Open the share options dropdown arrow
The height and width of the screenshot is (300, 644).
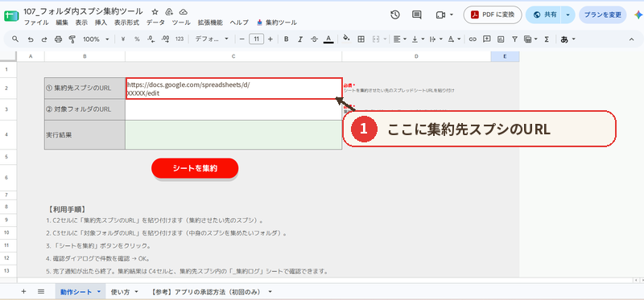[568, 14]
